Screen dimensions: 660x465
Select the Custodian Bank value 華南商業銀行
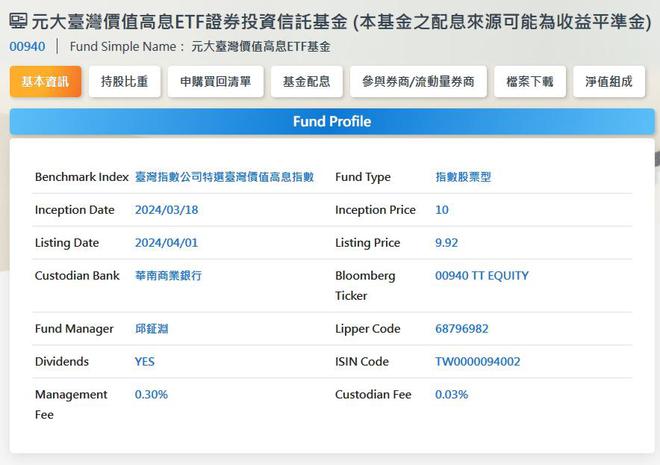click(x=168, y=276)
